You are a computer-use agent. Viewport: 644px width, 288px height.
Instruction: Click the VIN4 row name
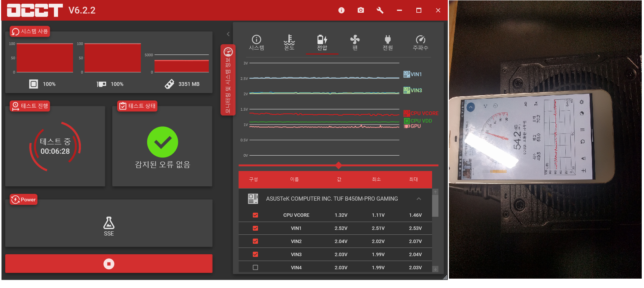(296, 268)
